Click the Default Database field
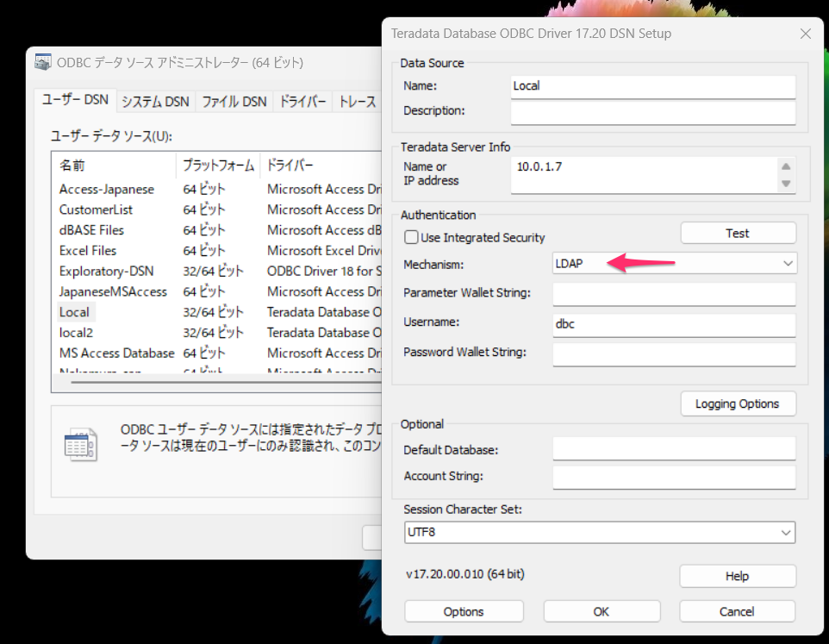Image resolution: width=829 pixels, height=644 pixels. pos(674,449)
